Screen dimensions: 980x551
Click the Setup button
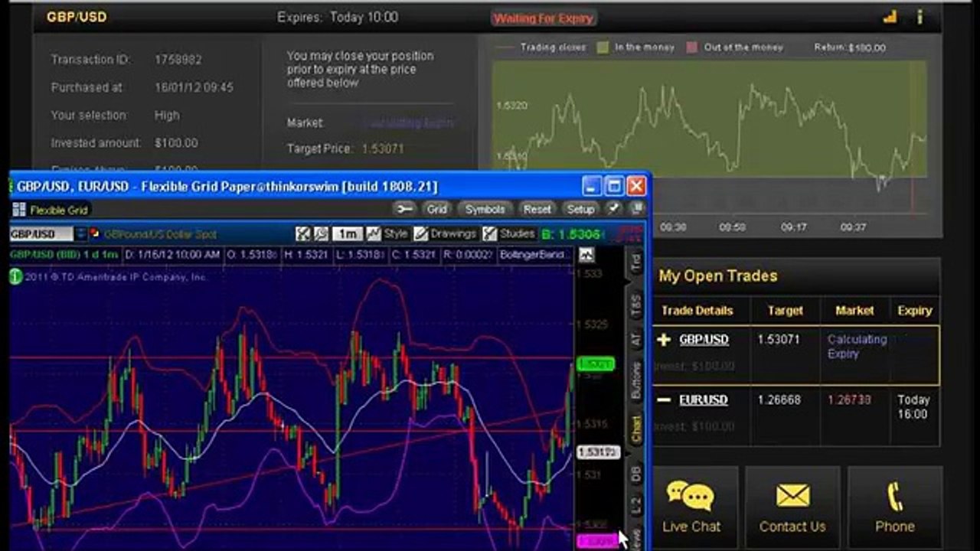point(580,209)
